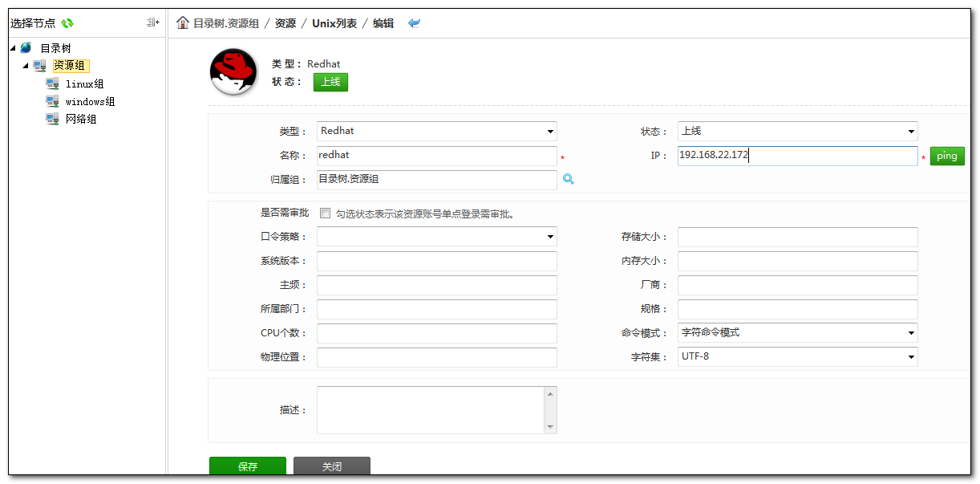Click the gray 关闭 button

pyautogui.click(x=331, y=466)
